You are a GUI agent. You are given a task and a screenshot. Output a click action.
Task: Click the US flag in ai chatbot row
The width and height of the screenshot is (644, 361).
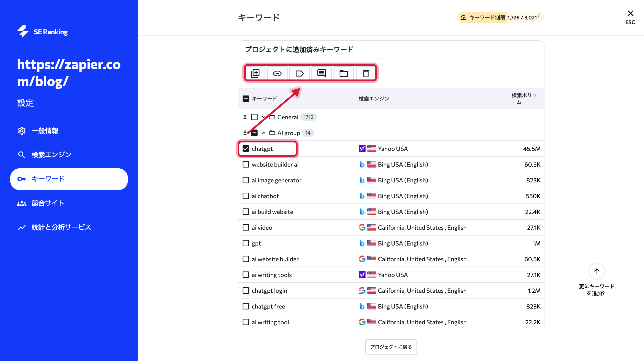tap(372, 196)
